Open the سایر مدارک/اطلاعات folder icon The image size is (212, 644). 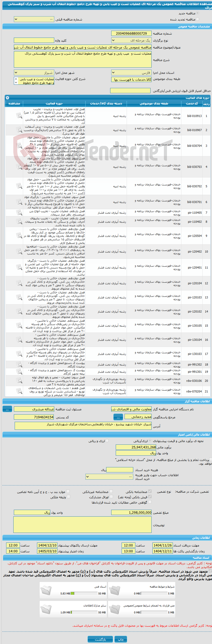[46, 609]
